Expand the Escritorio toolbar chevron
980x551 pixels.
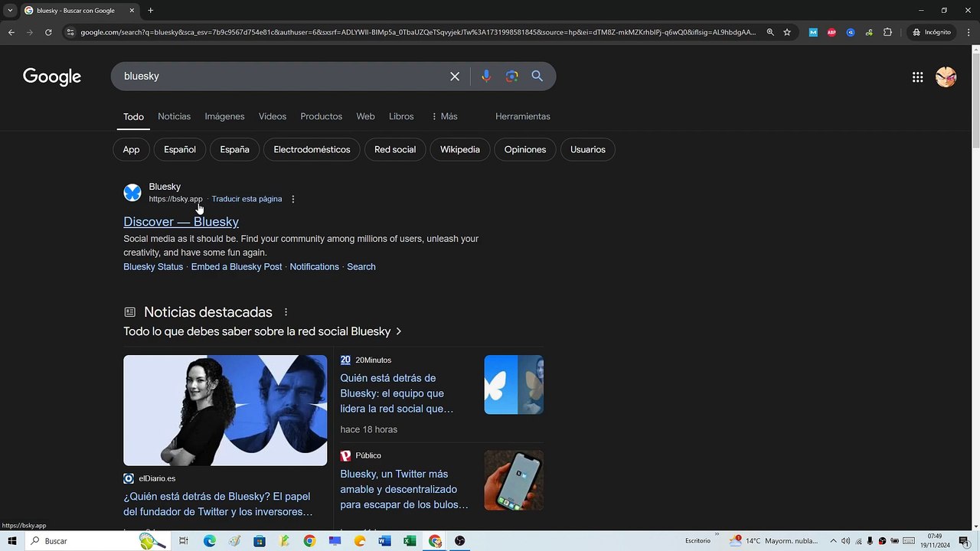[x=715, y=536]
